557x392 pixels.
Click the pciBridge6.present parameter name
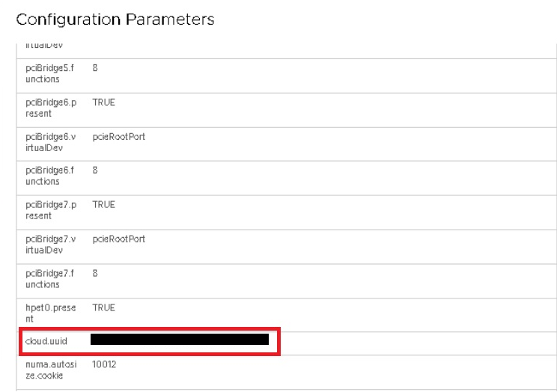(x=50, y=108)
